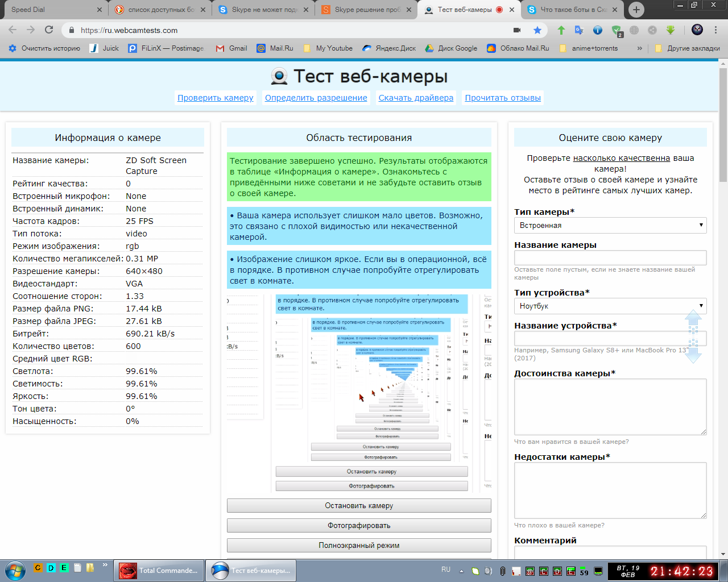Screen dimensions: 728x582
Task: Open the Другие закладки folder
Action: [x=687, y=48]
